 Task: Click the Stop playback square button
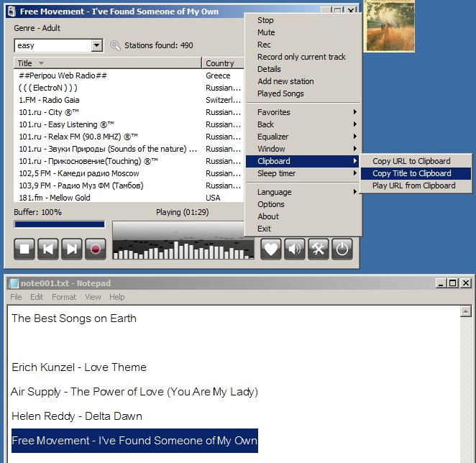[x=24, y=249]
